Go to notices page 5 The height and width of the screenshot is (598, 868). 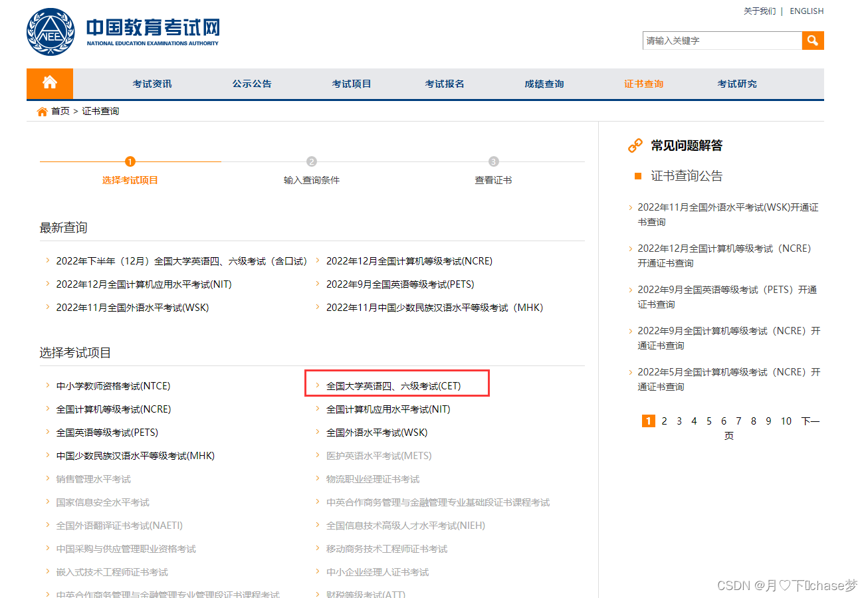point(709,421)
